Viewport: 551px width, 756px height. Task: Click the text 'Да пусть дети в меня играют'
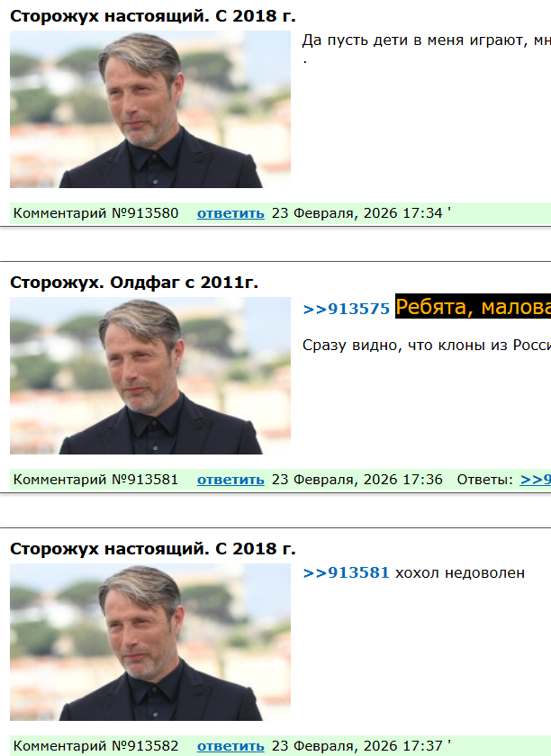pyautogui.click(x=415, y=40)
